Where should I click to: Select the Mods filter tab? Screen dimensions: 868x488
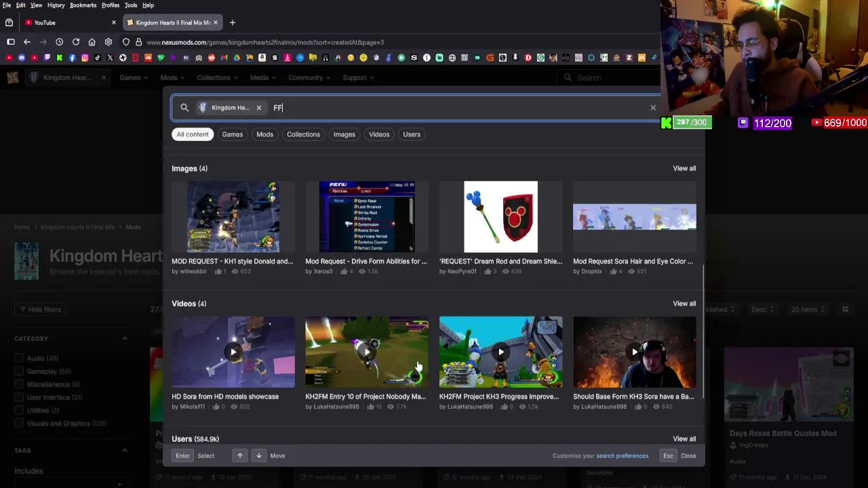pyautogui.click(x=264, y=134)
